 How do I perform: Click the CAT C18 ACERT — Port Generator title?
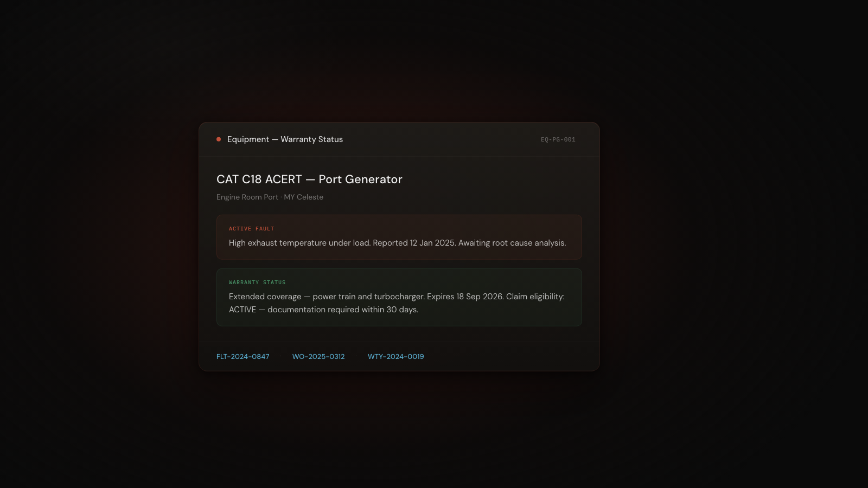(x=309, y=179)
